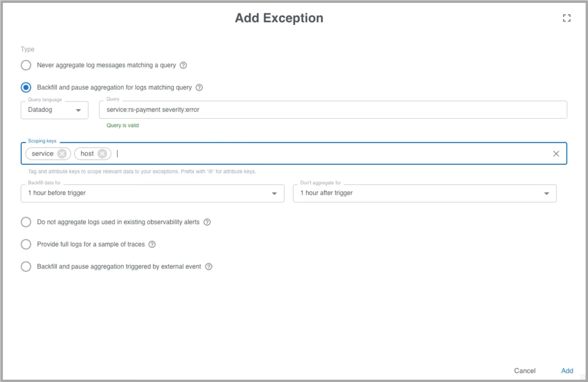Screen dimensions: 588x382
Task: Open help for existing observability alerts option
Action: [207, 222]
